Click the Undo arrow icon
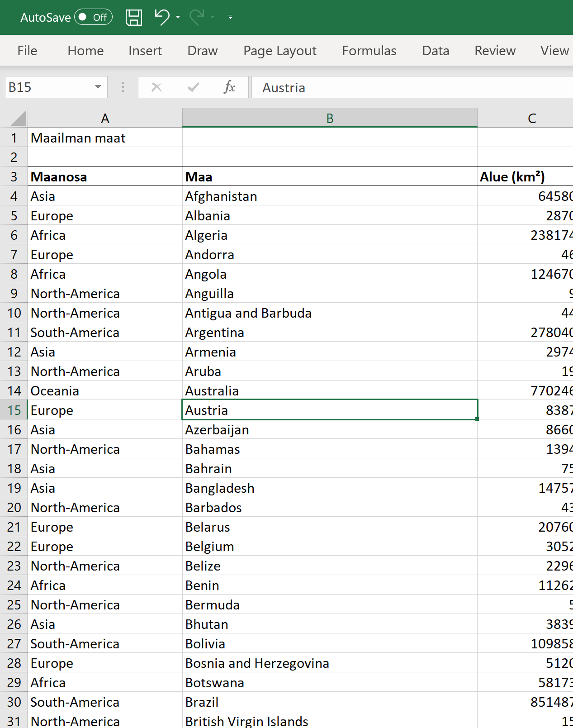The width and height of the screenshot is (573, 728). 161,18
